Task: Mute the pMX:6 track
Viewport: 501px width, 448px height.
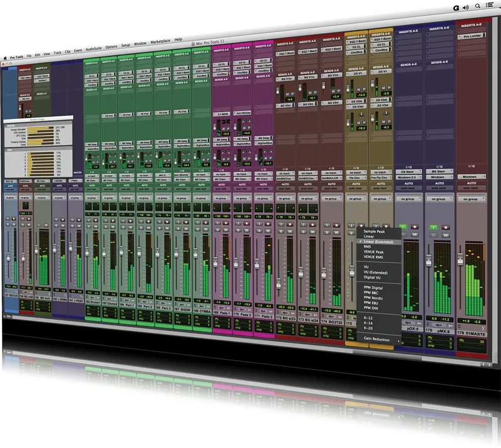Action: 446,235
